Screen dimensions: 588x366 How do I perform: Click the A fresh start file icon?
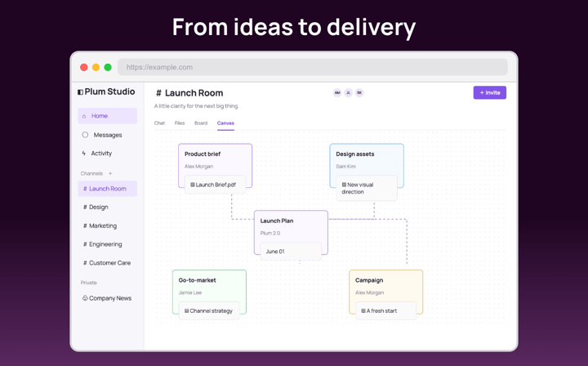coord(363,310)
